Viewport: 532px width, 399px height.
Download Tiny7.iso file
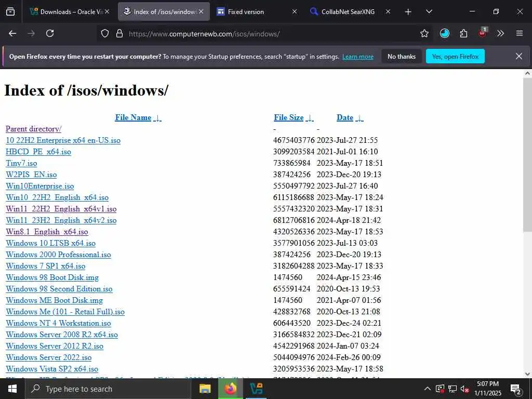coord(21,163)
